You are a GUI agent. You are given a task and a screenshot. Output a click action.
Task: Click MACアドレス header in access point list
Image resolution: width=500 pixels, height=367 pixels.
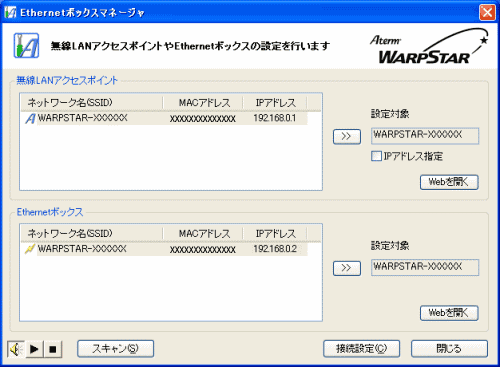203,103
